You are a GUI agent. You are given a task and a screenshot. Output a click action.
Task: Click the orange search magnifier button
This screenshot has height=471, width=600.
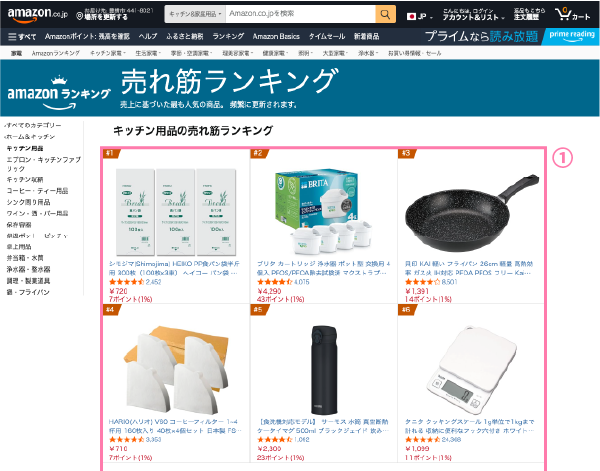click(385, 15)
